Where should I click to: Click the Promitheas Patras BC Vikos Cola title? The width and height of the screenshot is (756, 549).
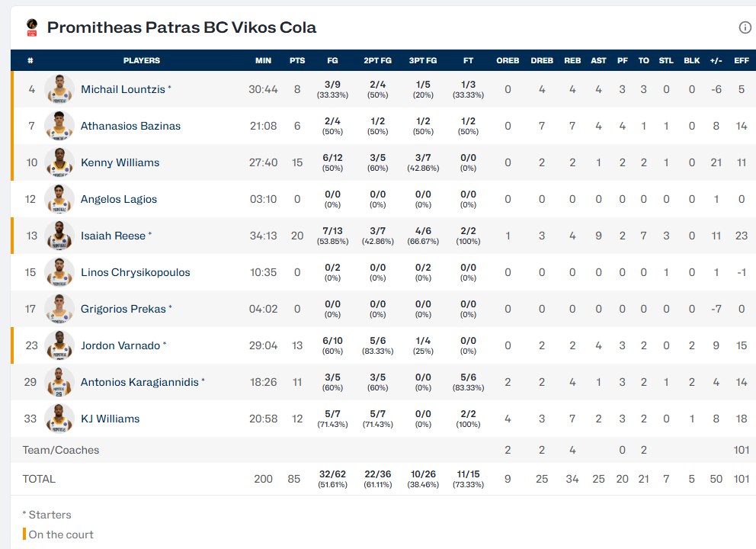[x=181, y=28]
